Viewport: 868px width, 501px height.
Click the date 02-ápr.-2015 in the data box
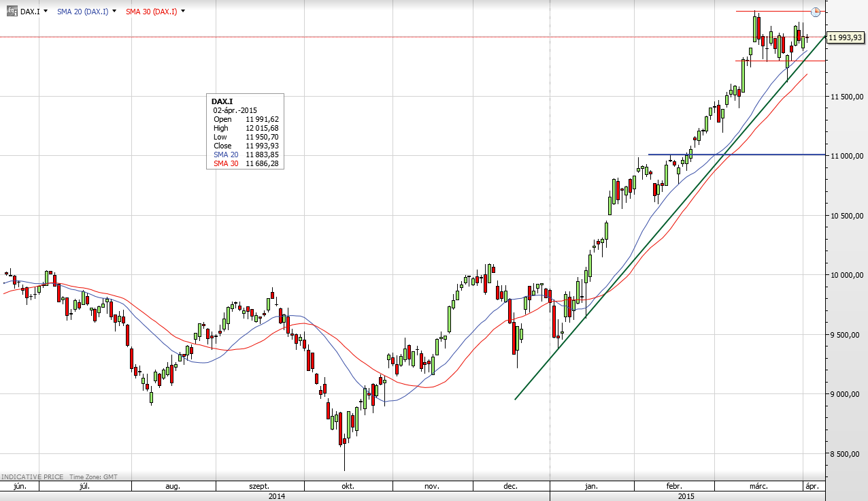pos(235,110)
